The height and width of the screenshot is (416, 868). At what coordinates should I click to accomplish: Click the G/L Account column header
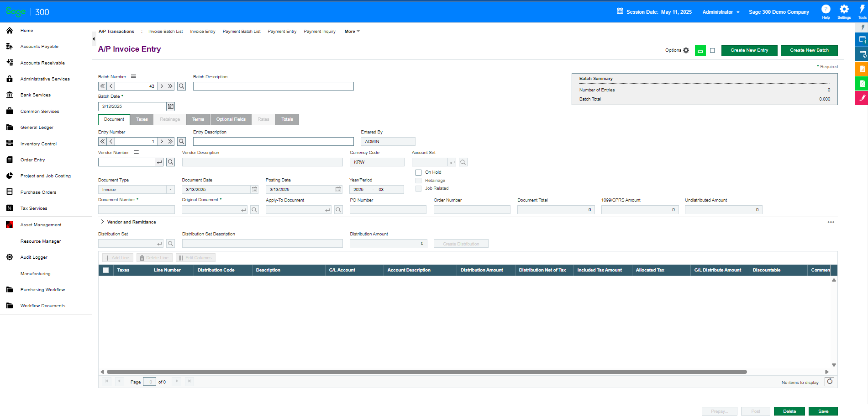click(354, 270)
